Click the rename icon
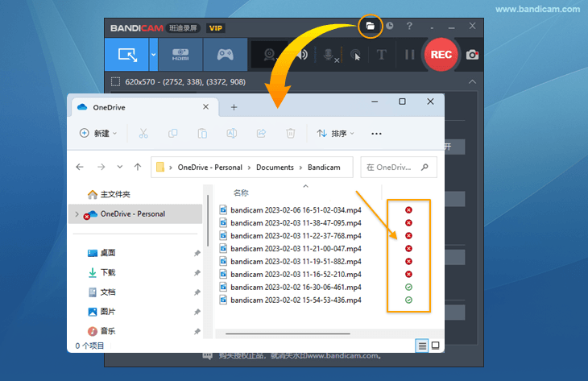 point(232,133)
